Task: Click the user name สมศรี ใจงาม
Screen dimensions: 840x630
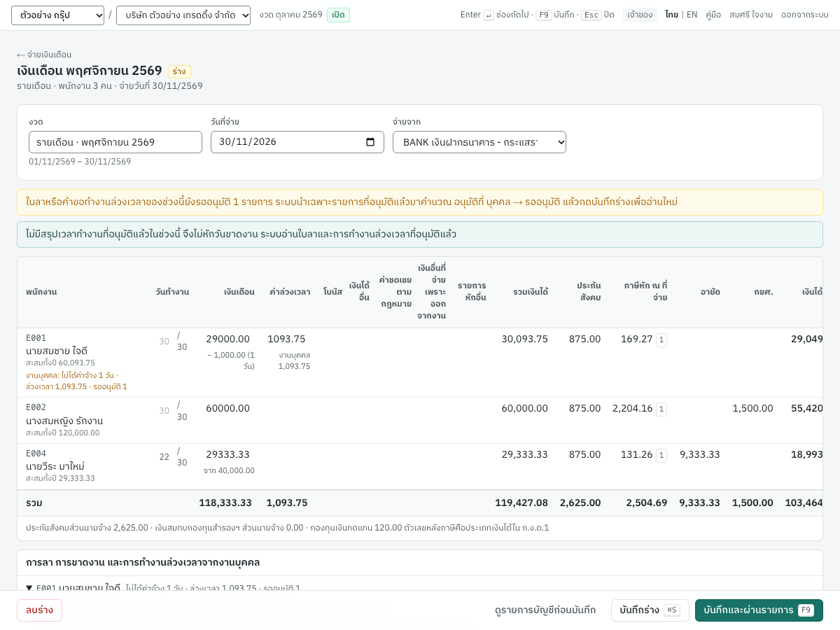Action: click(x=751, y=15)
